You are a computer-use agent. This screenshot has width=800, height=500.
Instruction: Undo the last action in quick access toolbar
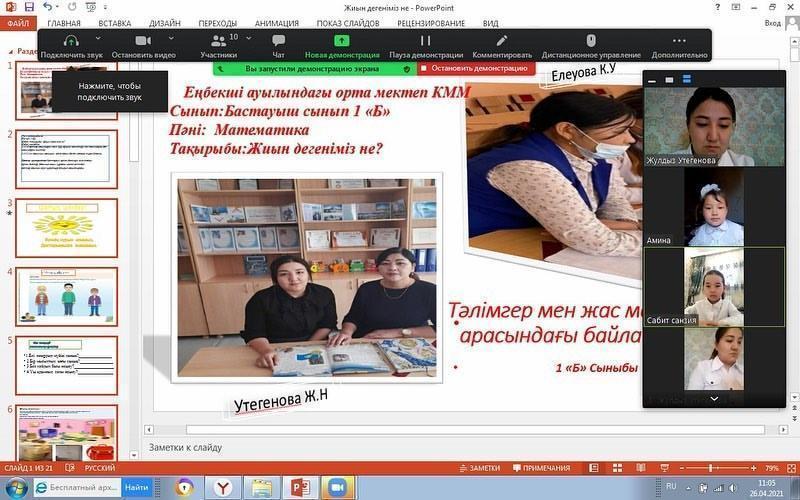(47, 7)
